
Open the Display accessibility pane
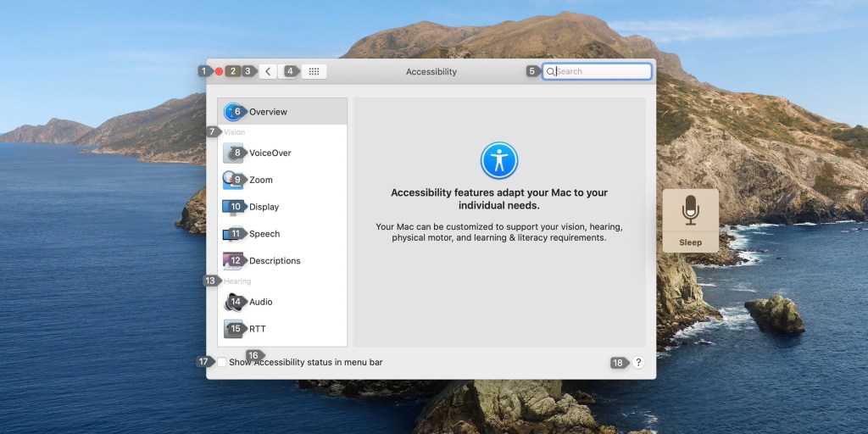(264, 207)
